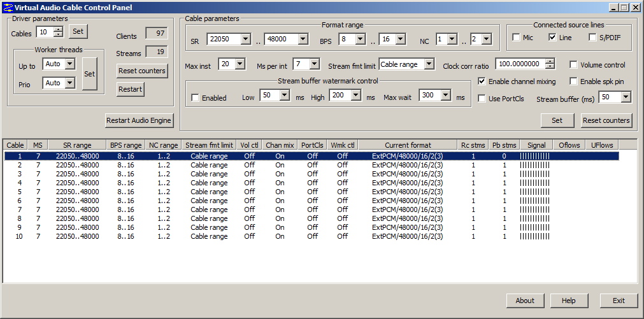Select cable 1 row in the list
This screenshot has height=319, width=644.
[x=311, y=156]
